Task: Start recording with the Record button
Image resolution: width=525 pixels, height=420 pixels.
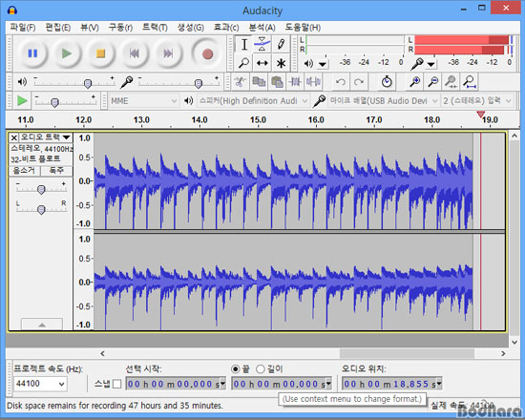Action: [x=207, y=53]
